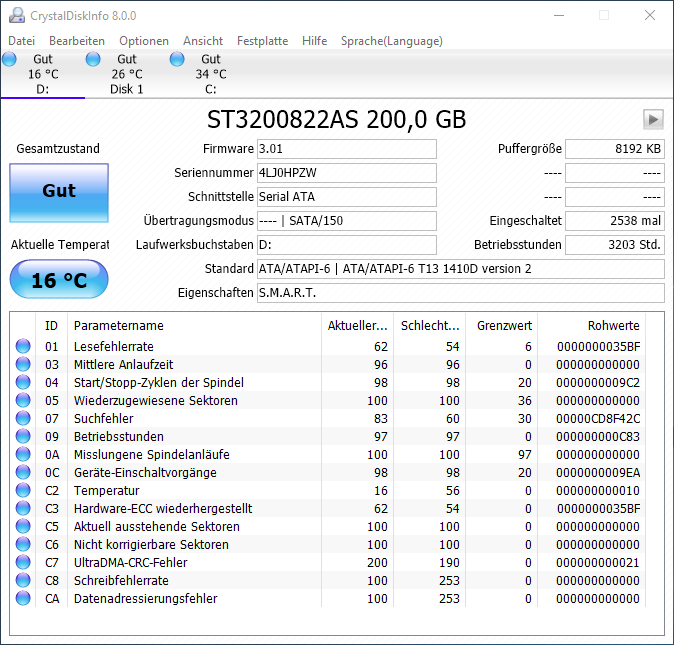
Task: Click status orb for Misslungene Spindelanläufe
Action: (x=23, y=455)
